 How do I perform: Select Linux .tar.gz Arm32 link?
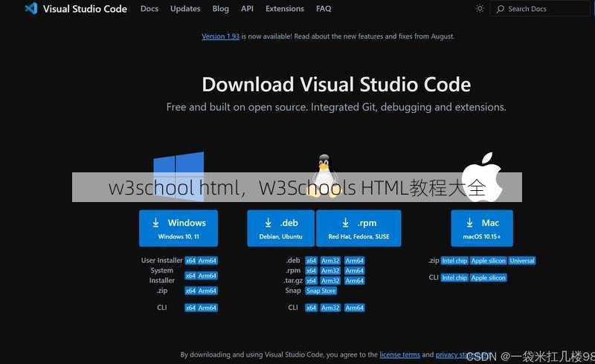[x=330, y=281]
